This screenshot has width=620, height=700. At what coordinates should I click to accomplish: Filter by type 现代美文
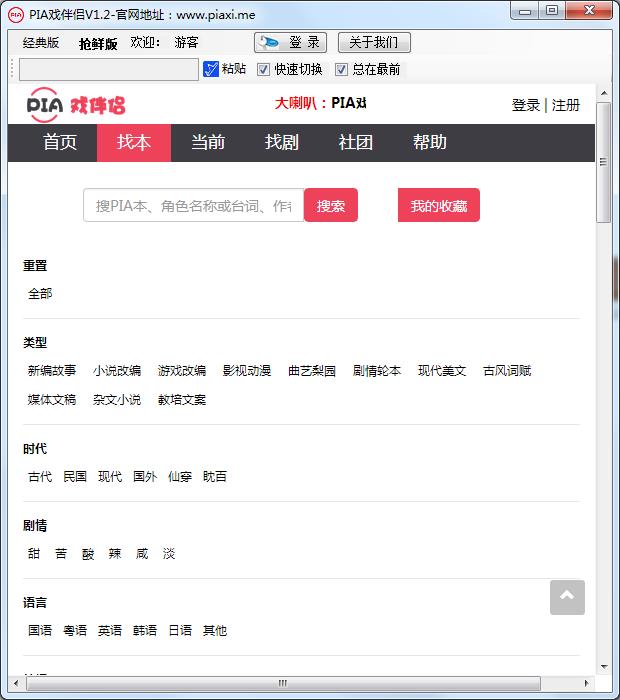tap(442, 371)
